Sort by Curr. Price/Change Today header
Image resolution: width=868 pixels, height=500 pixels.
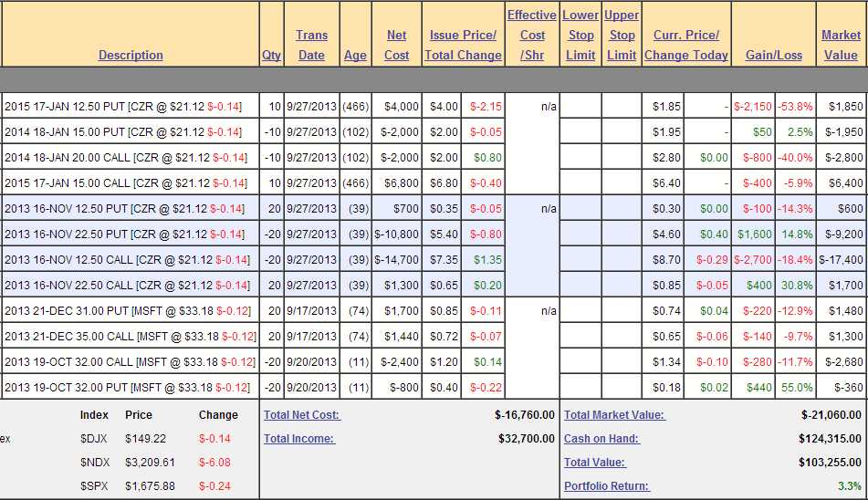(x=686, y=45)
